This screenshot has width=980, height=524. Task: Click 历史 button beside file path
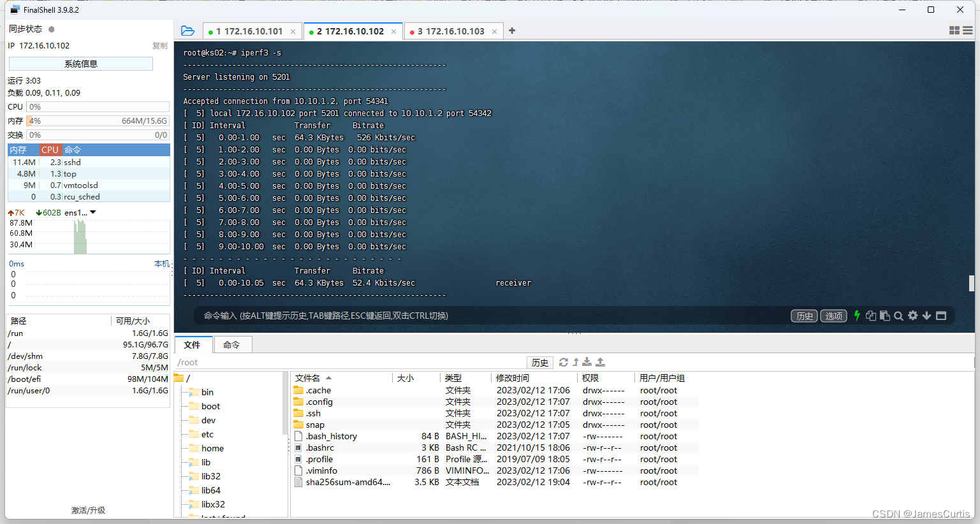tap(540, 362)
